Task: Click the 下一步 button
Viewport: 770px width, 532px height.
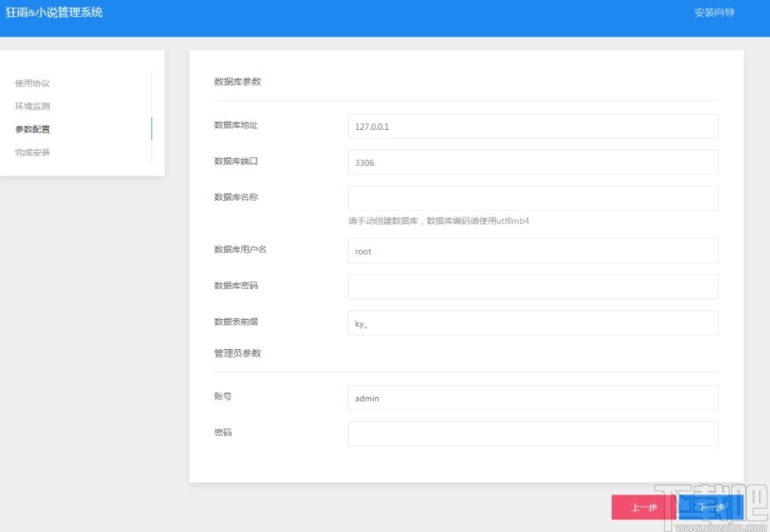Action: (712, 506)
